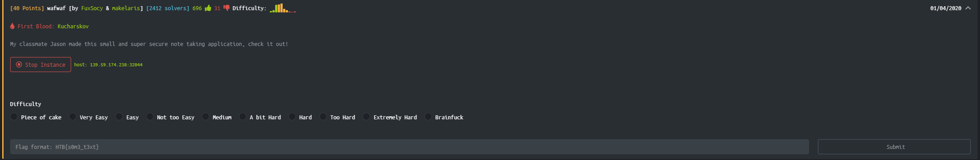View Kucharskov first blood profile
The image size is (980, 160).
73,26
